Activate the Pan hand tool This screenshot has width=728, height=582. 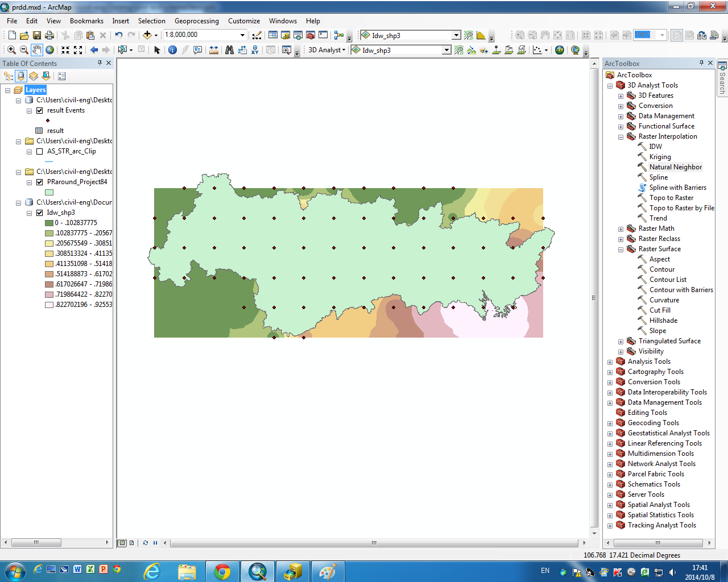(x=37, y=50)
